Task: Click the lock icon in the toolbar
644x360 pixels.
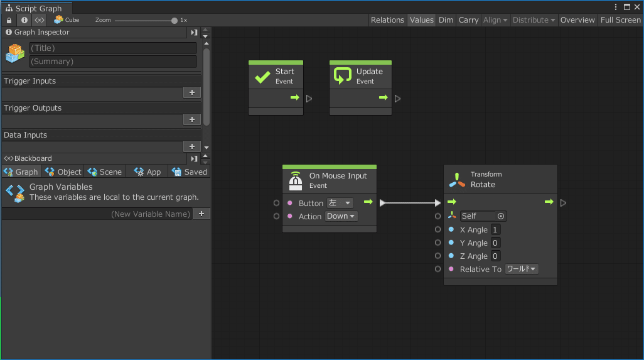Action: [9, 20]
